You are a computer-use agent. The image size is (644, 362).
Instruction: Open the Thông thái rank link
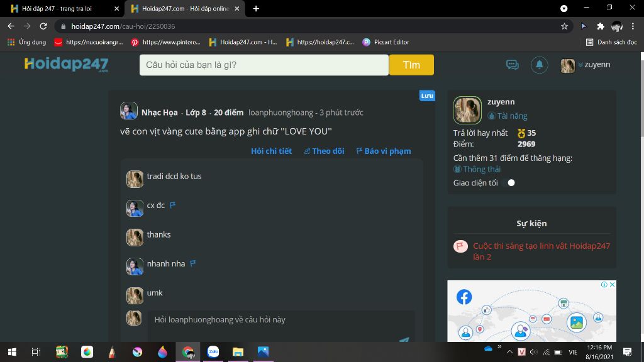(x=477, y=169)
